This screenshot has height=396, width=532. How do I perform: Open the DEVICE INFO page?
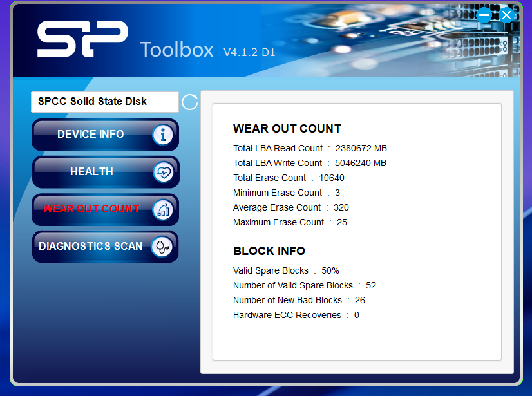91,135
